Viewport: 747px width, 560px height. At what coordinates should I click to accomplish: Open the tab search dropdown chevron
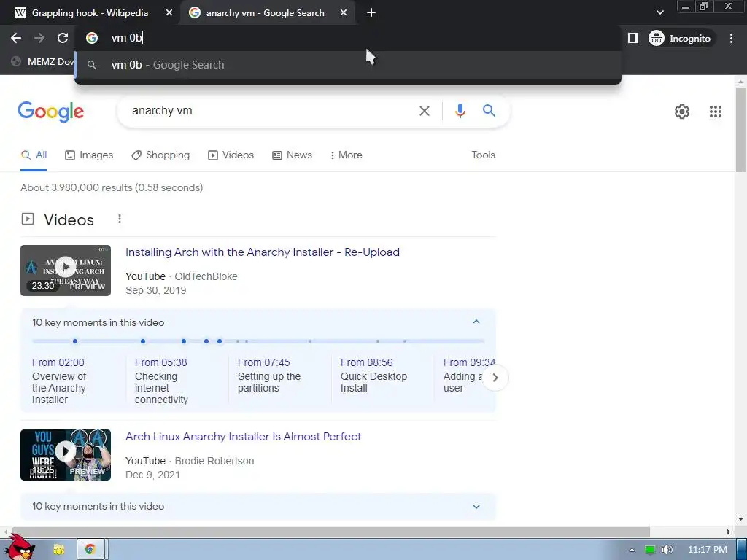pyautogui.click(x=659, y=12)
